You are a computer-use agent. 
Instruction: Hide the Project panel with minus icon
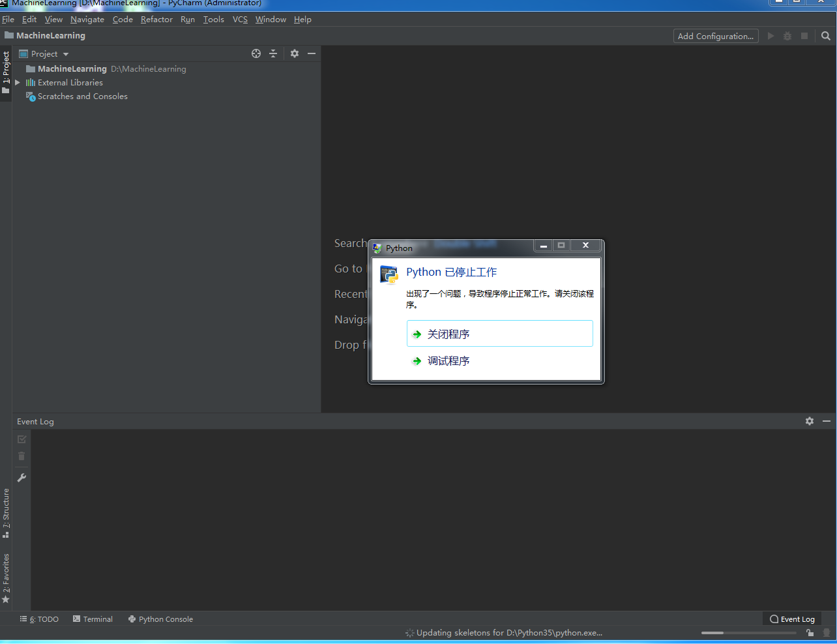click(x=312, y=53)
